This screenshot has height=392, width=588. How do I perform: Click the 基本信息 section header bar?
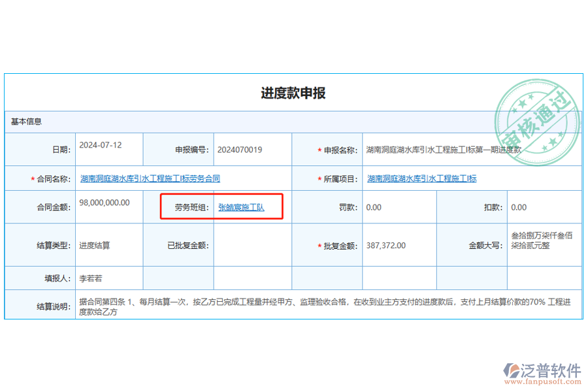(x=26, y=122)
